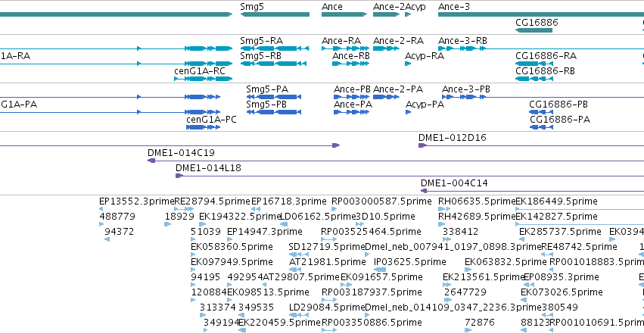Click the CG16886-PA protein feature

[541, 127]
